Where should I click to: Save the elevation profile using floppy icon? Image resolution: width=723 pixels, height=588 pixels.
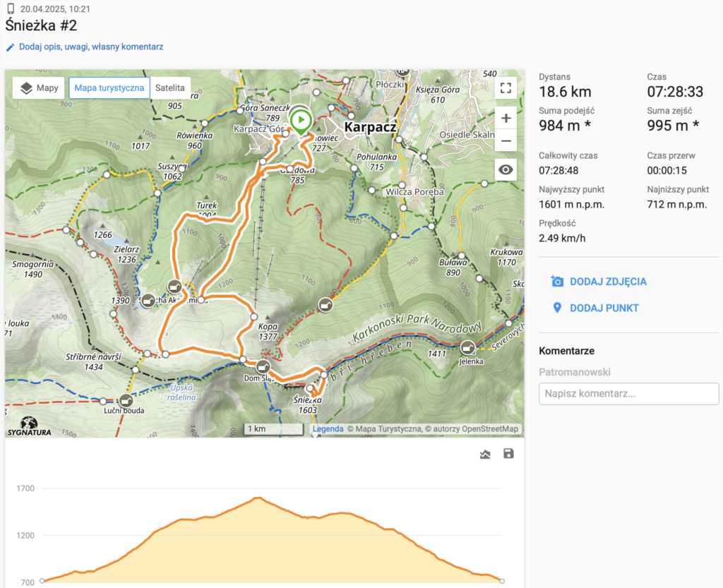(x=508, y=454)
